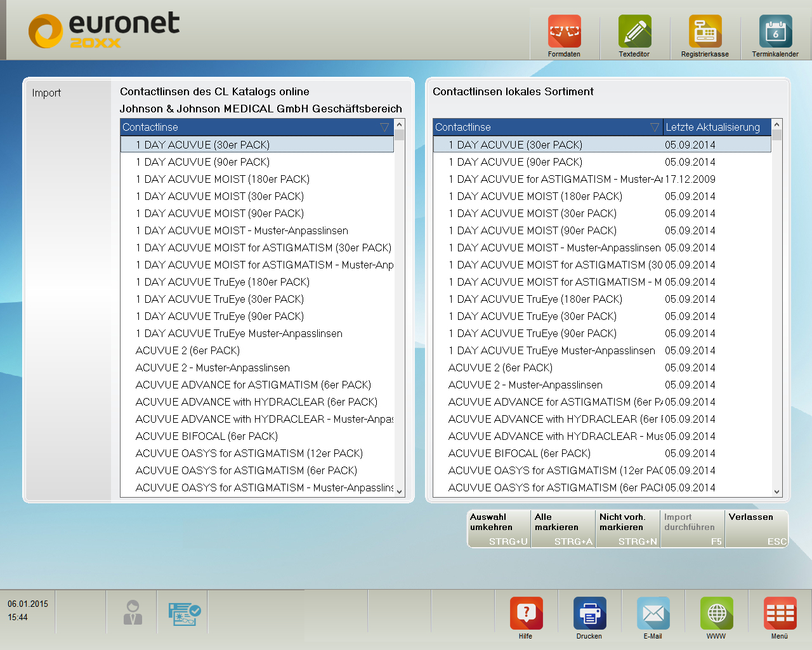This screenshot has width=812, height=650.
Task: Click the Letzte Aktualisierung column header
Action: [717, 127]
